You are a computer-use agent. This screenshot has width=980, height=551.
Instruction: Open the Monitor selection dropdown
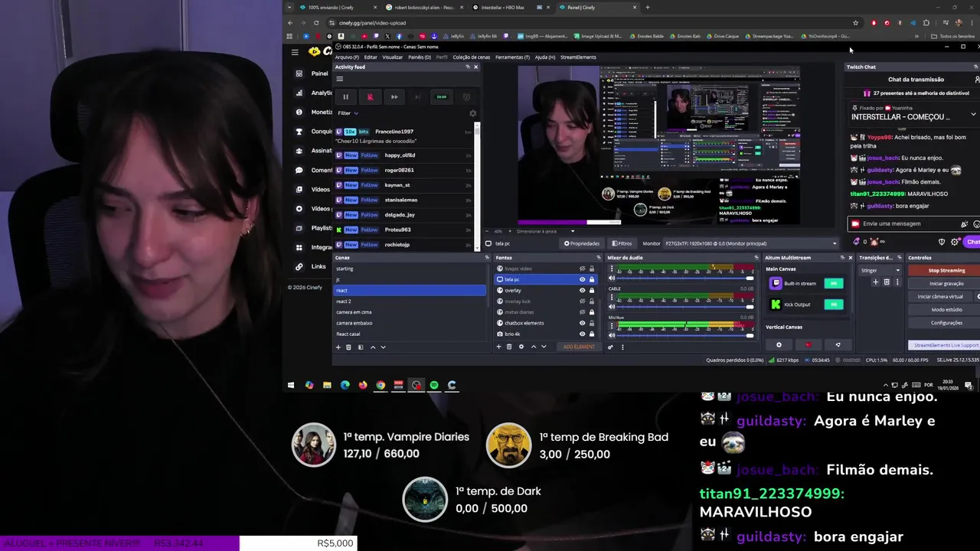(751, 243)
